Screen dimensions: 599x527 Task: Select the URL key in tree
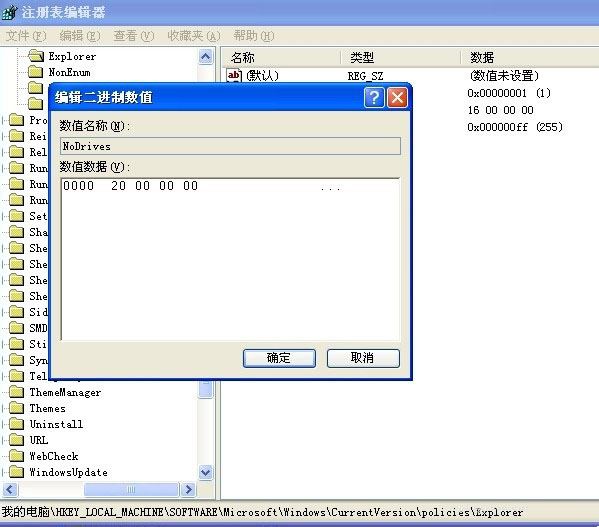(39, 440)
